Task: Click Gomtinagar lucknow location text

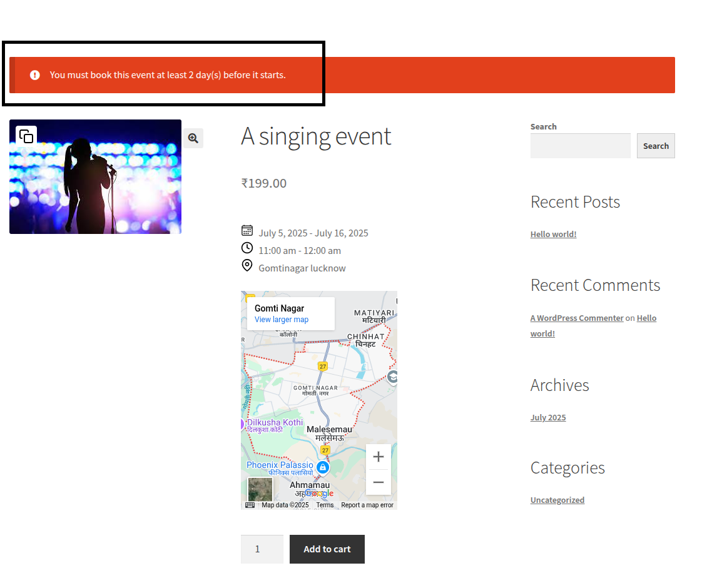Action: (302, 268)
